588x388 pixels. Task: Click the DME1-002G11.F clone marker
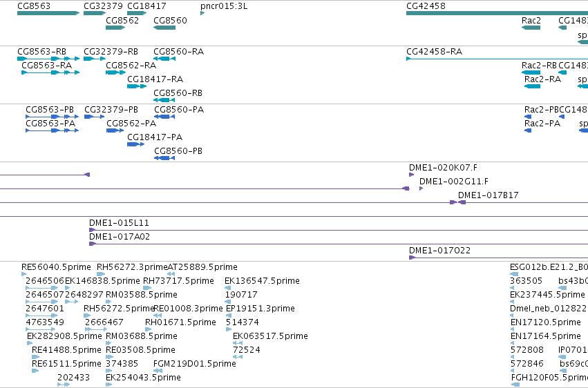(x=421, y=188)
